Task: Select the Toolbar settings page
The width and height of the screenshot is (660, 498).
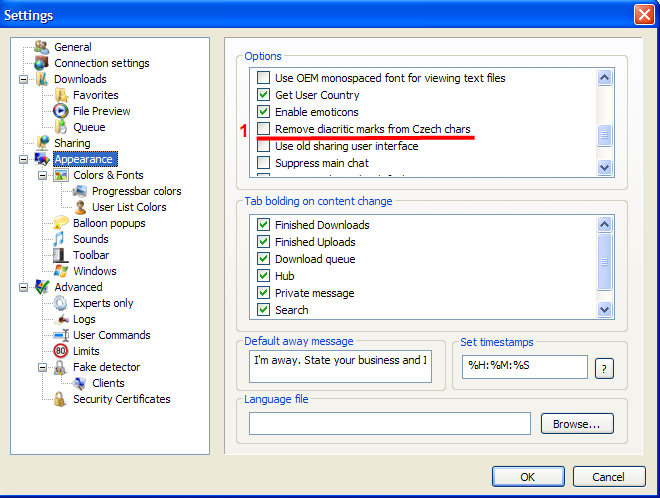Action: [x=91, y=255]
